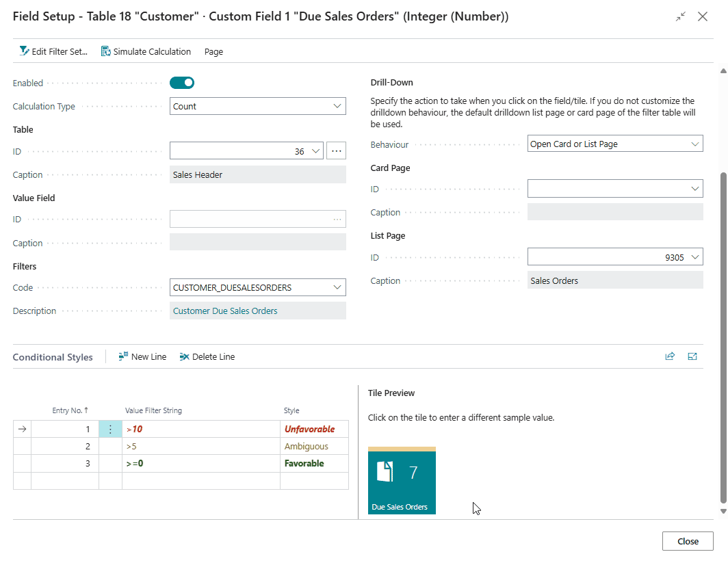The width and height of the screenshot is (728, 565).
Task: Click the Due Sales Orders preview tile
Action: 402,480
